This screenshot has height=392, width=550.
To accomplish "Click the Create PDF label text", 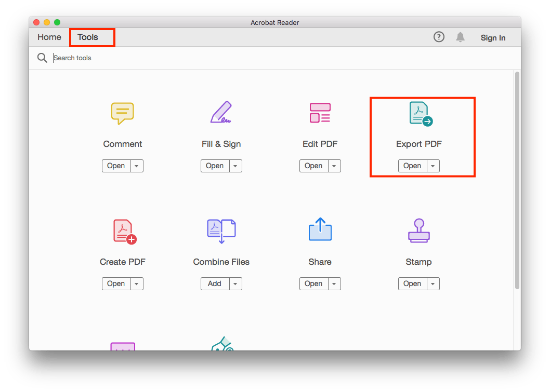I will [122, 262].
